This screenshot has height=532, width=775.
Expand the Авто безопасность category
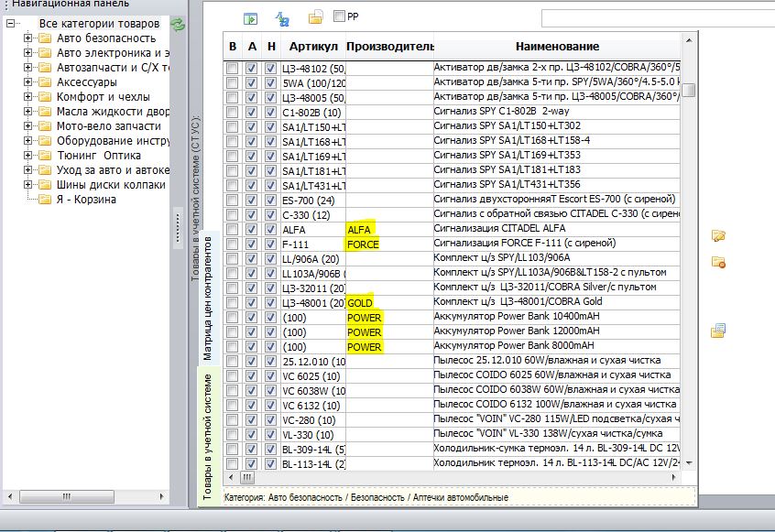(x=27, y=38)
